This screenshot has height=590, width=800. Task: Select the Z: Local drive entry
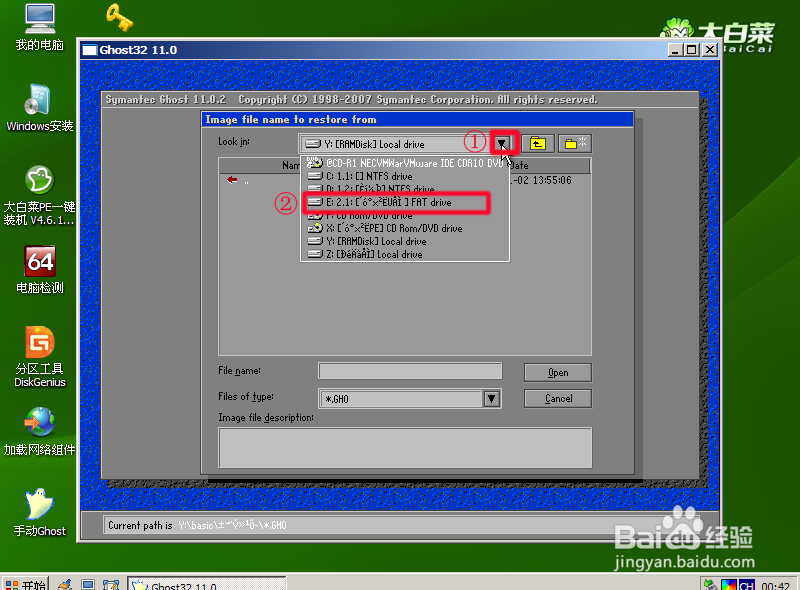pyautogui.click(x=405, y=254)
